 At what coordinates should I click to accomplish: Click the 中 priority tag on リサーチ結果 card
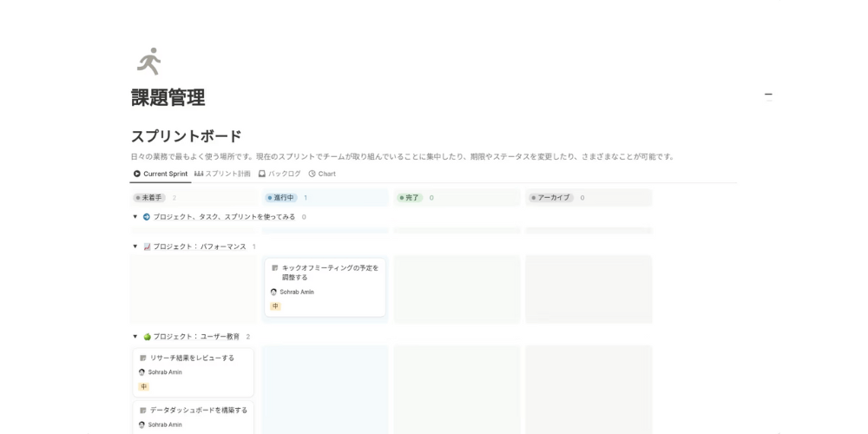coord(143,387)
